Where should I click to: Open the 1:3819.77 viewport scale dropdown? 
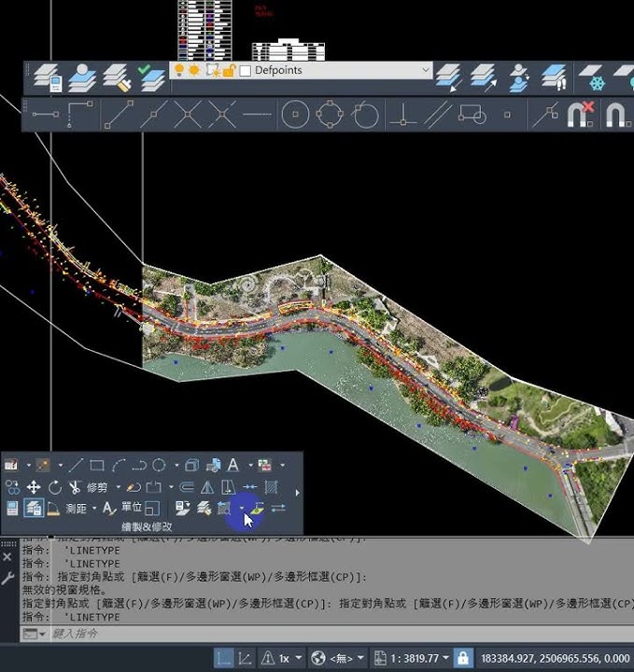click(445, 658)
